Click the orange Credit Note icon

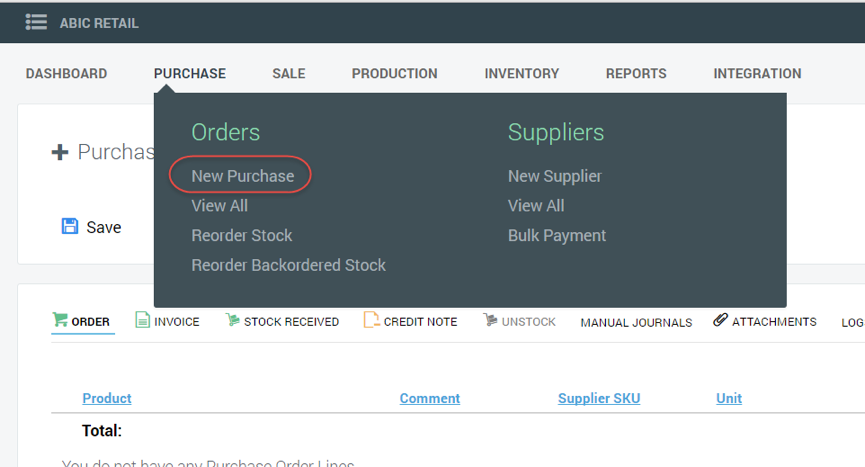click(371, 320)
